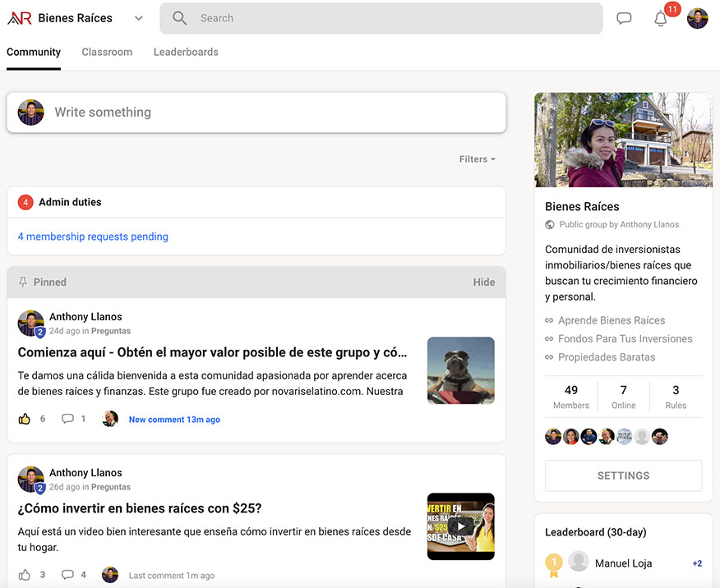Like the '¿Cómo invertir' post
720x588 pixels.
tap(25, 575)
